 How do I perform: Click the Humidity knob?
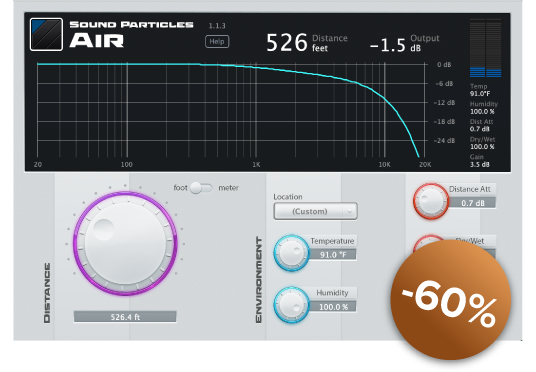point(291,305)
